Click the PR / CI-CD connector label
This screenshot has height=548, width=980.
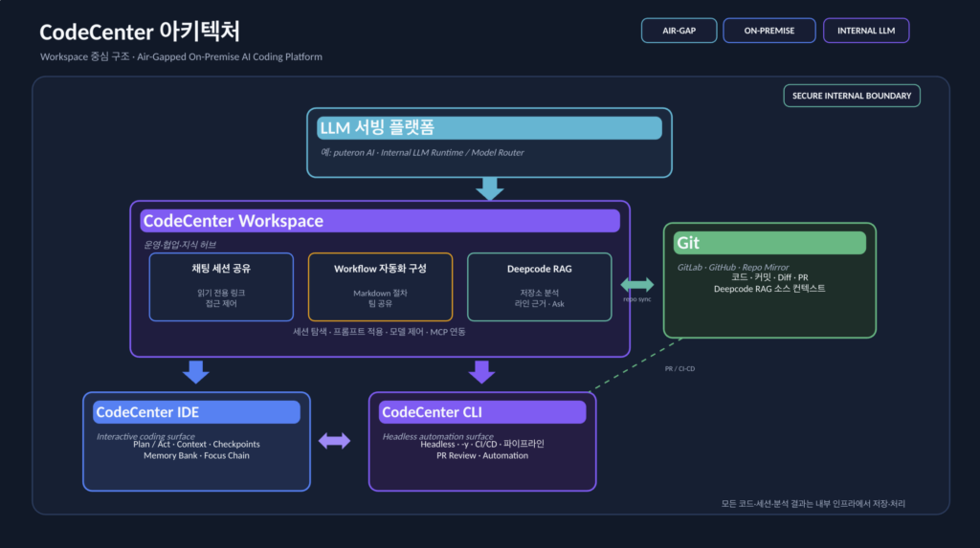[x=682, y=368]
